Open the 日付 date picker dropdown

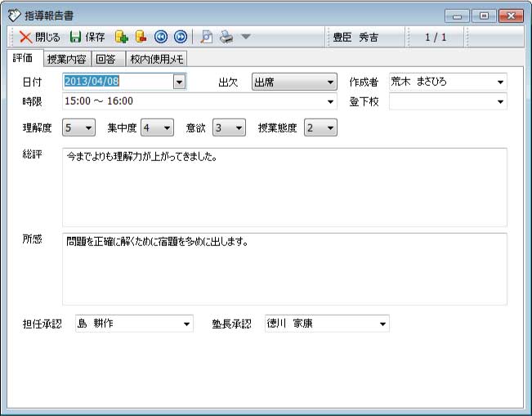pos(180,82)
